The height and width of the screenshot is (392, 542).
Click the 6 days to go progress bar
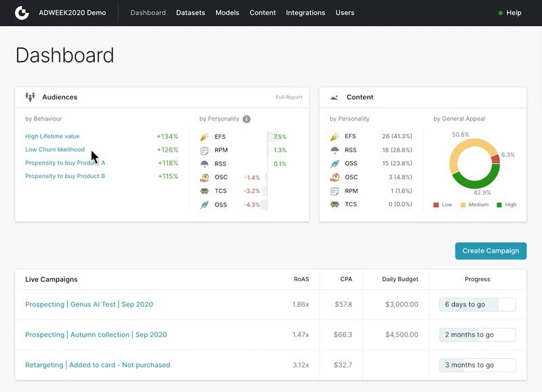(x=477, y=305)
